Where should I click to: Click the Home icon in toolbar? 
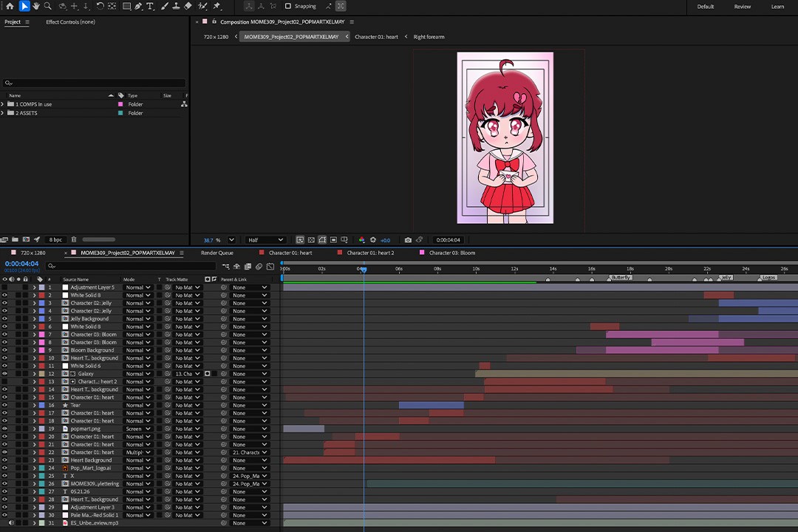(x=10, y=6)
